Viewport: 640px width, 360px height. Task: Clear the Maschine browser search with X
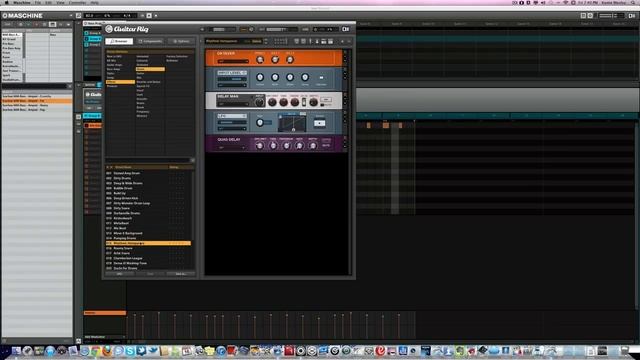[69, 86]
